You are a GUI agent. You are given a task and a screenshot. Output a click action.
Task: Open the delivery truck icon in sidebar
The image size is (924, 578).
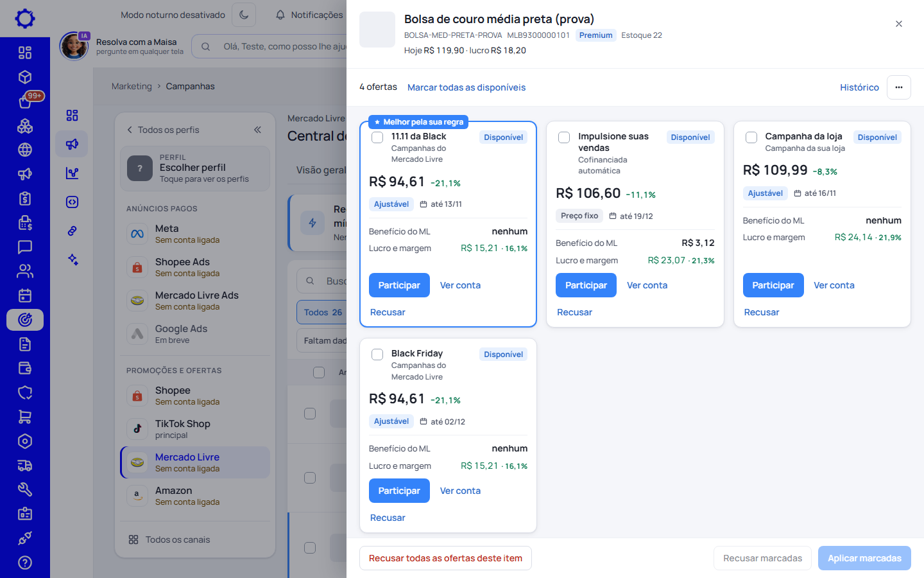click(x=25, y=466)
